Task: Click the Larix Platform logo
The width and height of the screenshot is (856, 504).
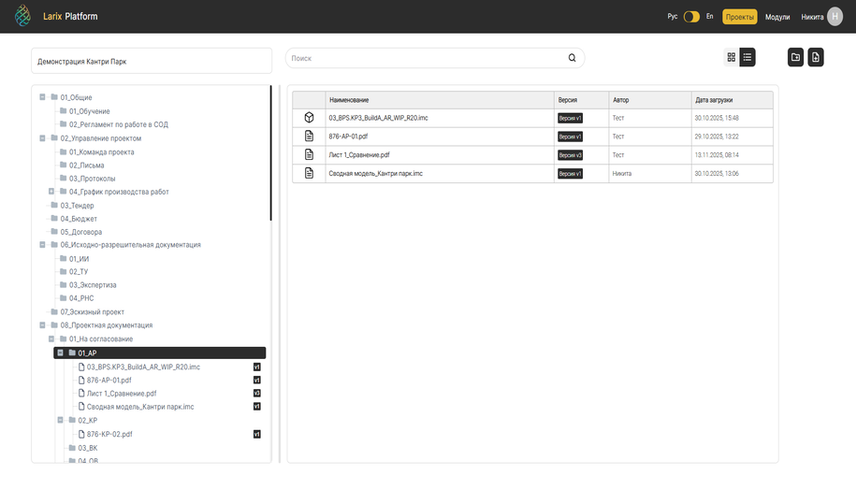Action: pos(23,16)
